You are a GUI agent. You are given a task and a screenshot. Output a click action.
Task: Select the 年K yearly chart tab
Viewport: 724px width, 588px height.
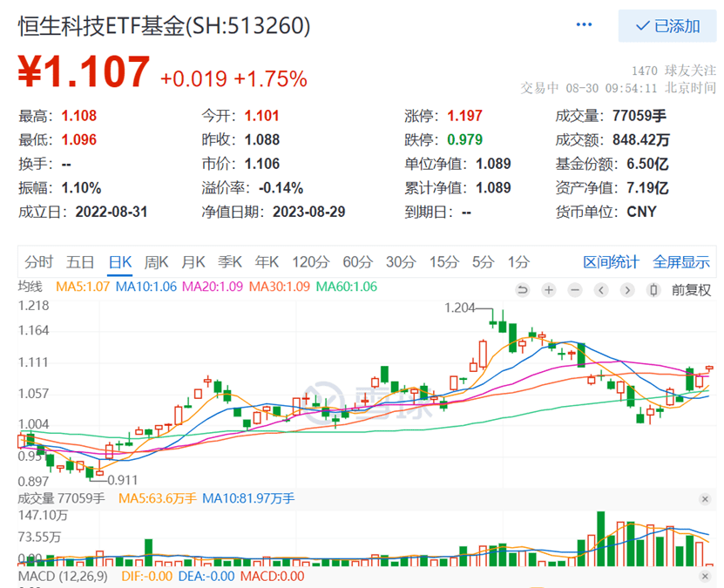[267, 262]
